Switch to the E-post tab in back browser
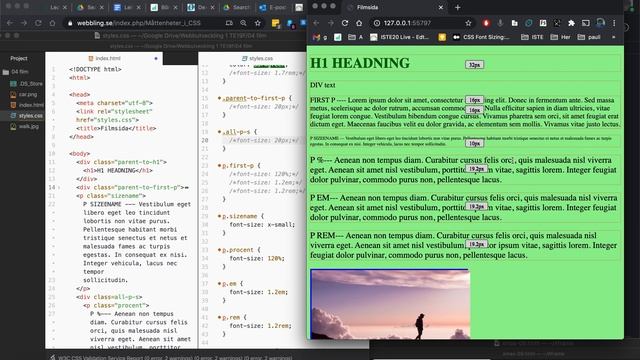Viewport: 640px width, 360px height. click(273, 7)
